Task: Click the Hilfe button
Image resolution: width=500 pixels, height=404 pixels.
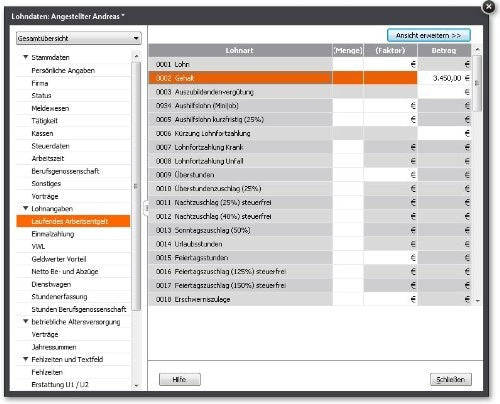Action: (x=180, y=379)
